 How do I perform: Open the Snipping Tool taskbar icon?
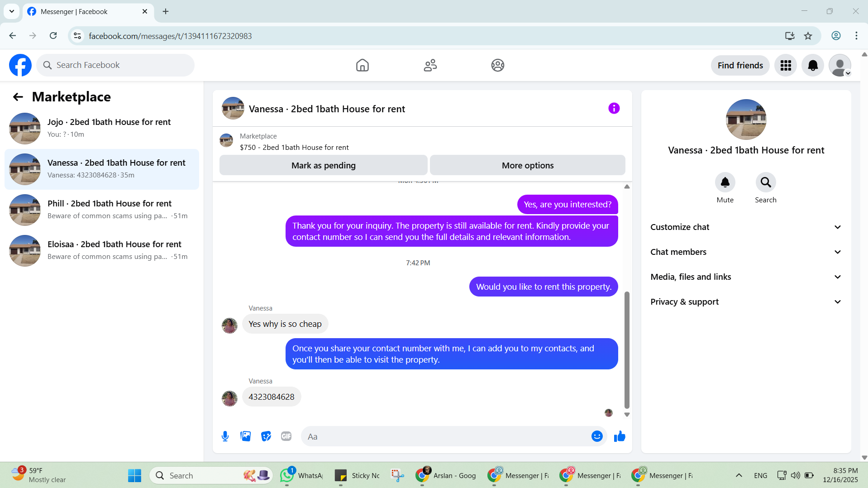click(x=397, y=475)
